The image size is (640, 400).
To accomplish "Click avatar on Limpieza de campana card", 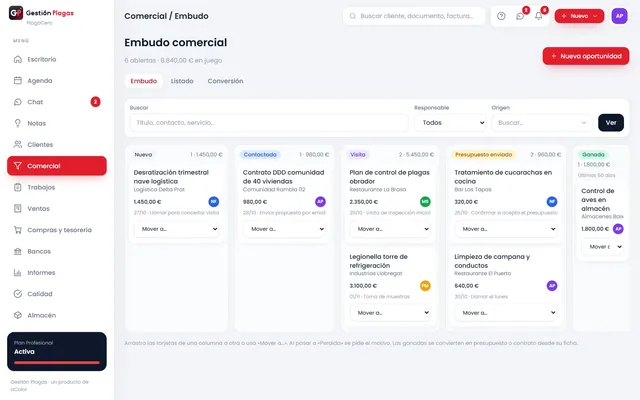I will pyautogui.click(x=552, y=285).
